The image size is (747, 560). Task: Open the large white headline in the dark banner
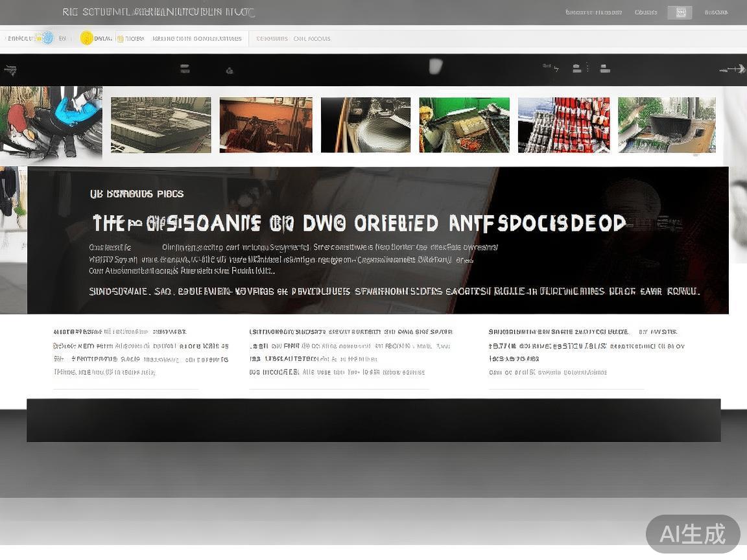(x=359, y=224)
